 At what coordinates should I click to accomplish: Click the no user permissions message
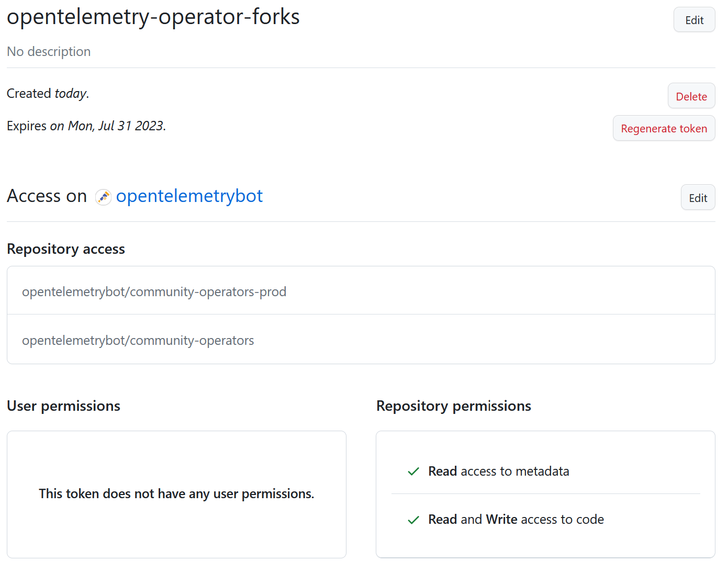tap(176, 493)
